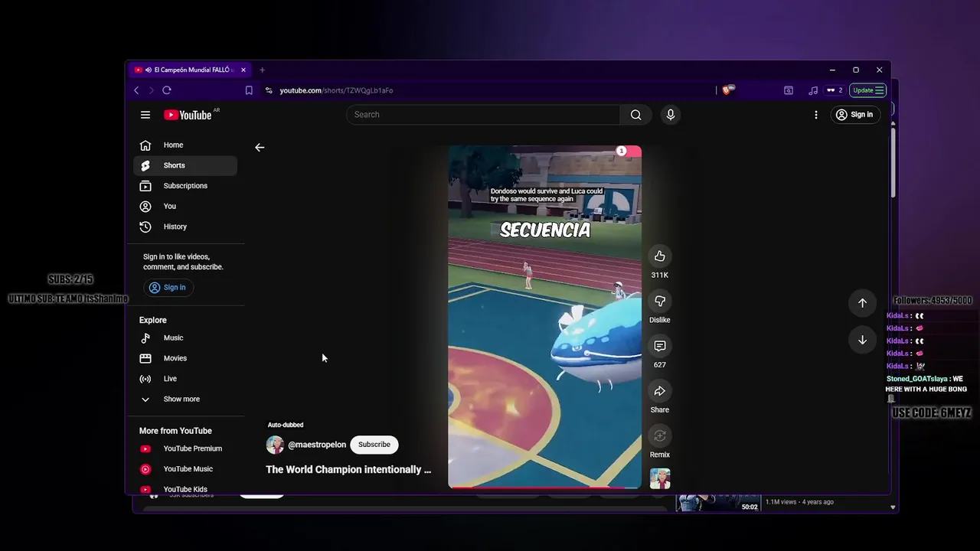Click the page vertical scrollbar

[893, 161]
